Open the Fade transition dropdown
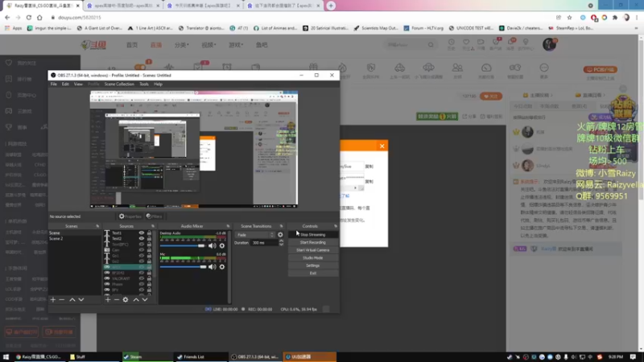Screen dimensions: 644x362 (x=255, y=235)
